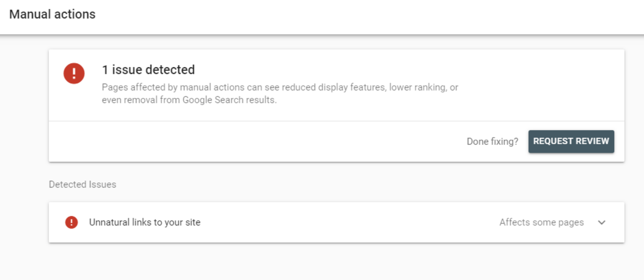This screenshot has width=644, height=280.
Task: Click the Done fixing? prompt text
Action: point(493,142)
